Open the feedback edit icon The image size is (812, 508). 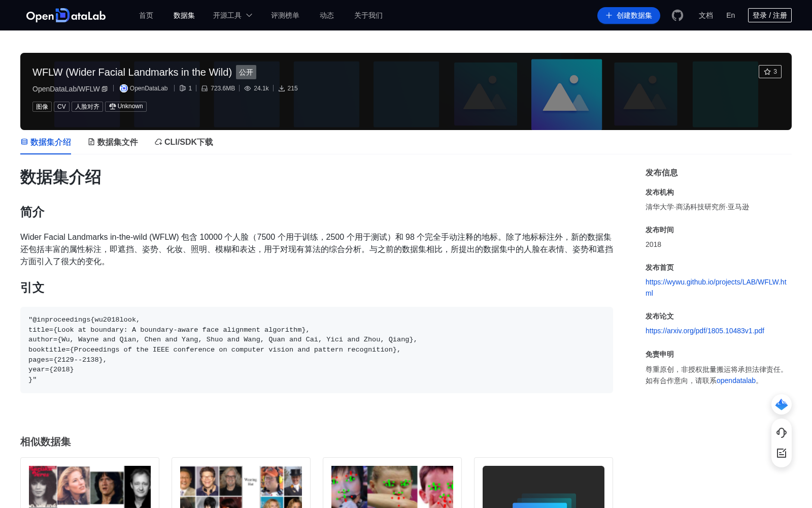pos(782,453)
